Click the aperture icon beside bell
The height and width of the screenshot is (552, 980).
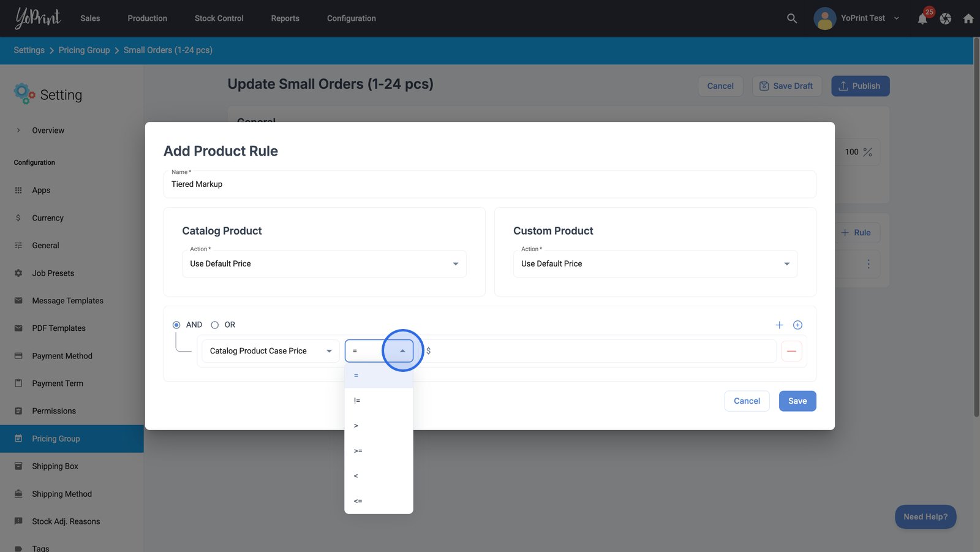tap(945, 19)
